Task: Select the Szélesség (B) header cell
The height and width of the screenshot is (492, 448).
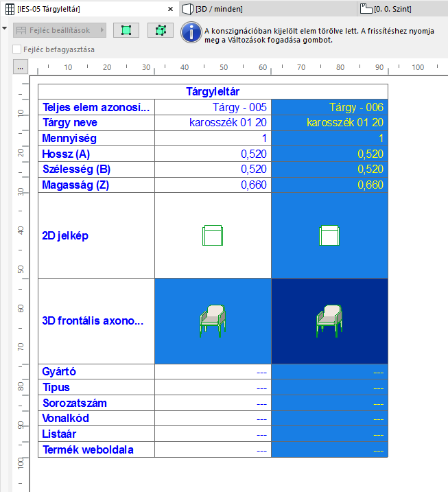Action: (96, 169)
